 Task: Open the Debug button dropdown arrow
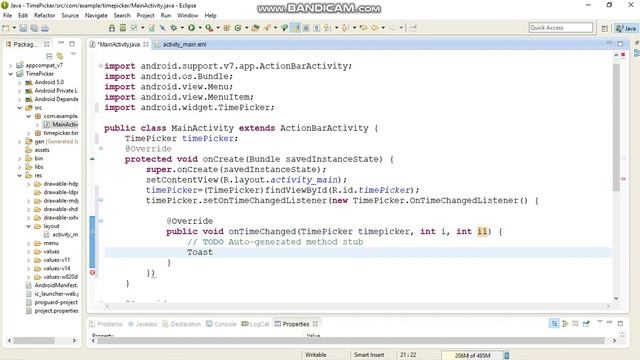click(182, 28)
